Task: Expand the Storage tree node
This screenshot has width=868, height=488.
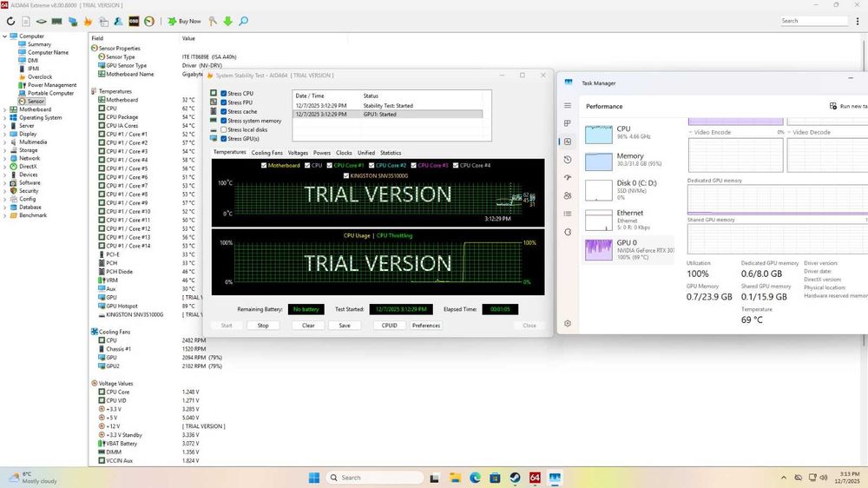Action: [x=5, y=150]
